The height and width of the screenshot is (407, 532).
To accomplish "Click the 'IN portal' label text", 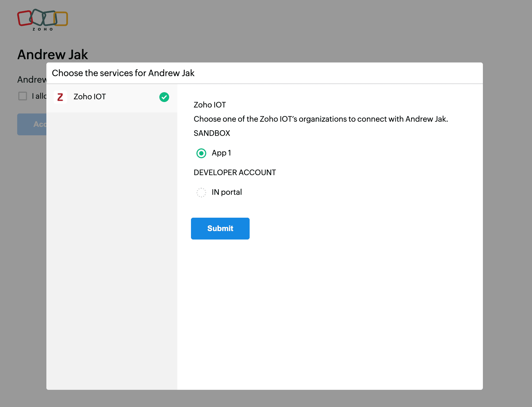I will coord(227,192).
